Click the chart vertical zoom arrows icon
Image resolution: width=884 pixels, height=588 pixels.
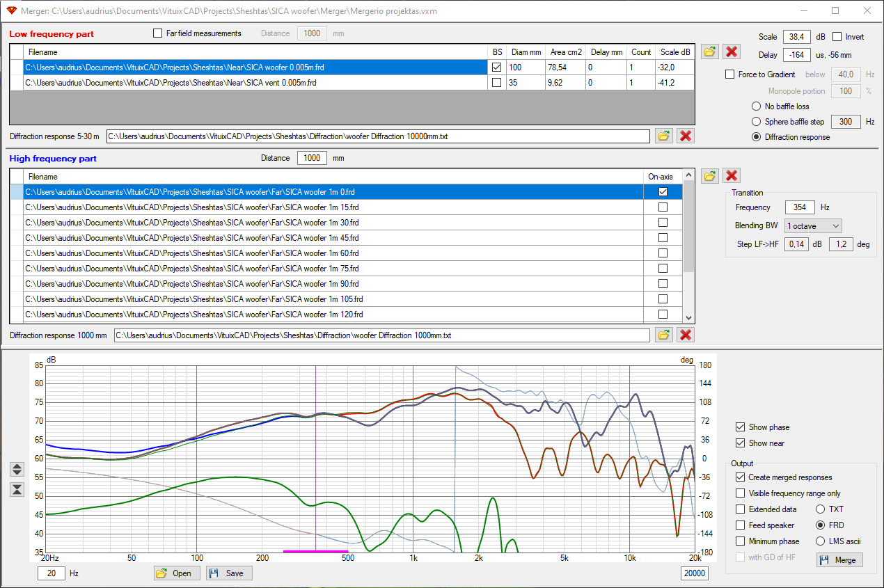pyautogui.click(x=17, y=469)
